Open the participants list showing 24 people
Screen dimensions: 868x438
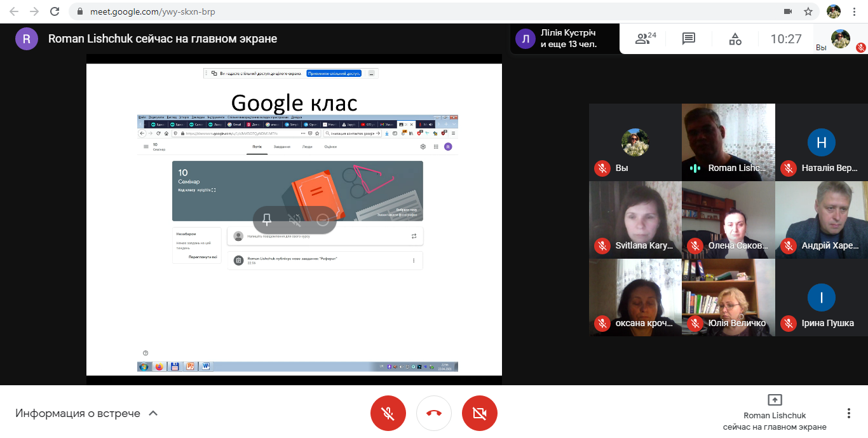point(646,39)
